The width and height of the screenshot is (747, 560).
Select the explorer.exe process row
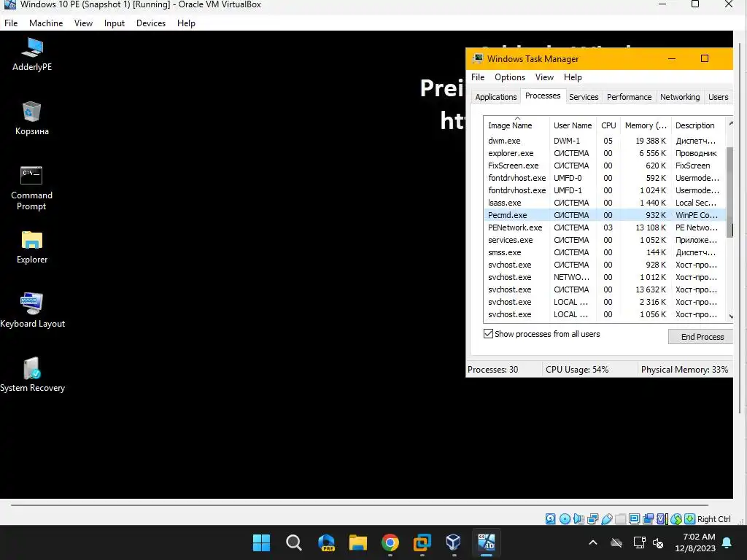(x=605, y=153)
